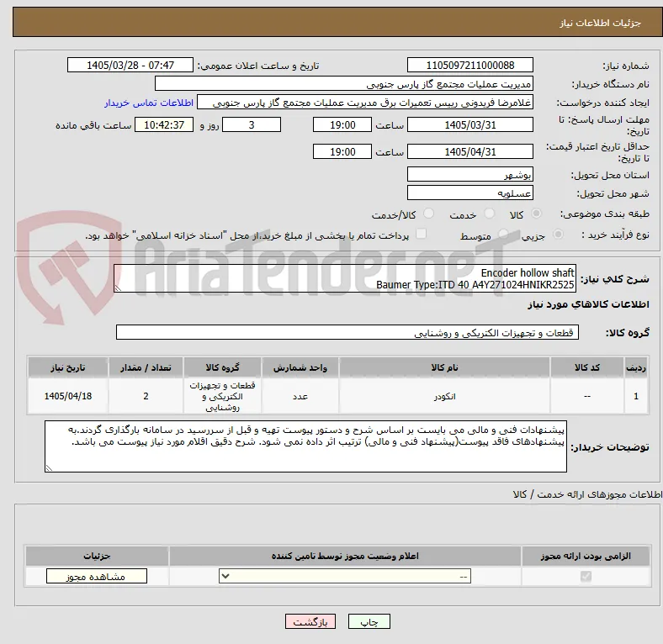Click the اعلام وضعیت مجوز column header

point(345,556)
